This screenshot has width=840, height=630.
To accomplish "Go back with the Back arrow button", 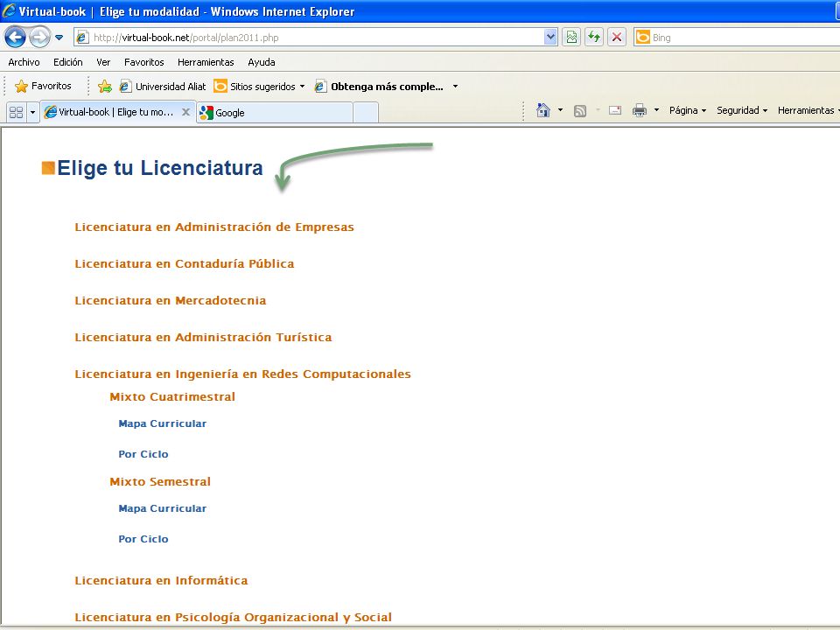I will [x=15, y=37].
